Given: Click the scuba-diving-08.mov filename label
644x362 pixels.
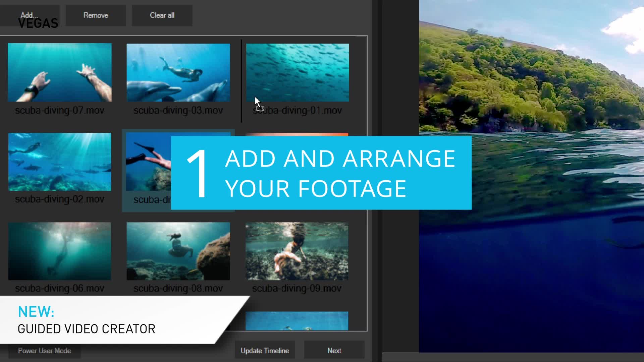Looking at the screenshot, I should (178, 288).
